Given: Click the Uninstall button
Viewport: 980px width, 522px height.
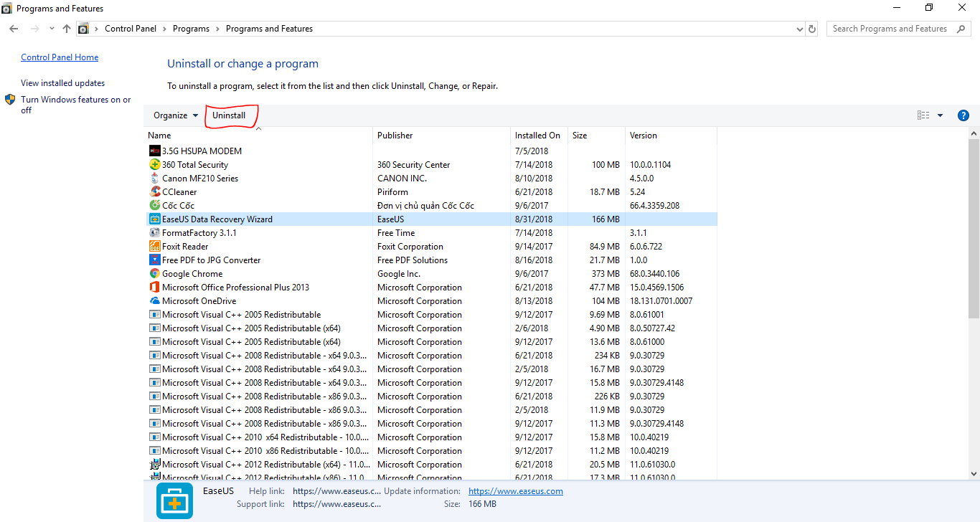Looking at the screenshot, I should tap(229, 115).
